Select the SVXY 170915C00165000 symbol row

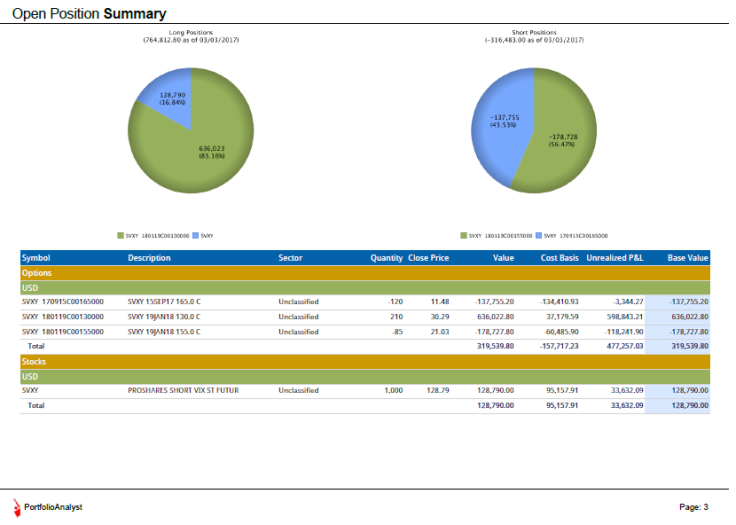(x=62, y=301)
